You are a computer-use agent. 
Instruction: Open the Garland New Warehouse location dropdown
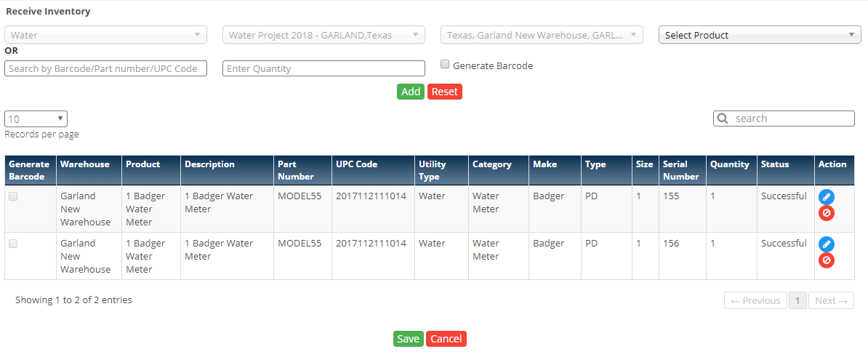click(x=542, y=35)
